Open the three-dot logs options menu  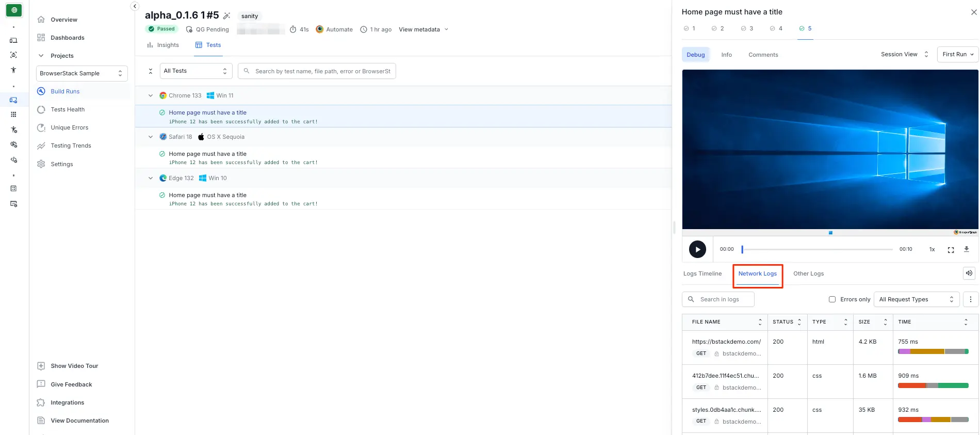pos(970,299)
